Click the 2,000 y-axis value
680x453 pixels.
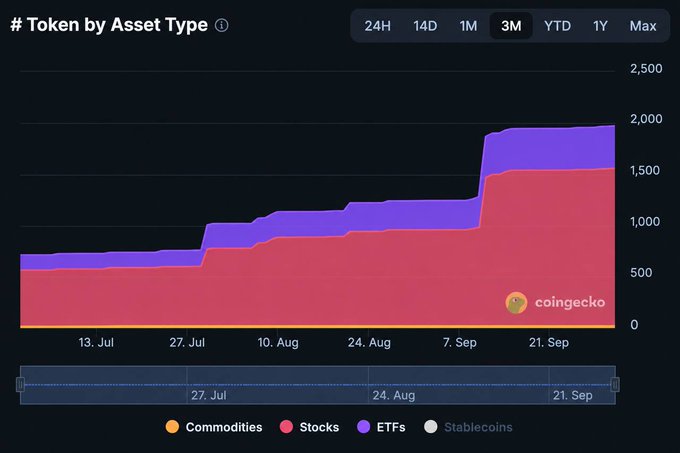(x=646, y=119)
